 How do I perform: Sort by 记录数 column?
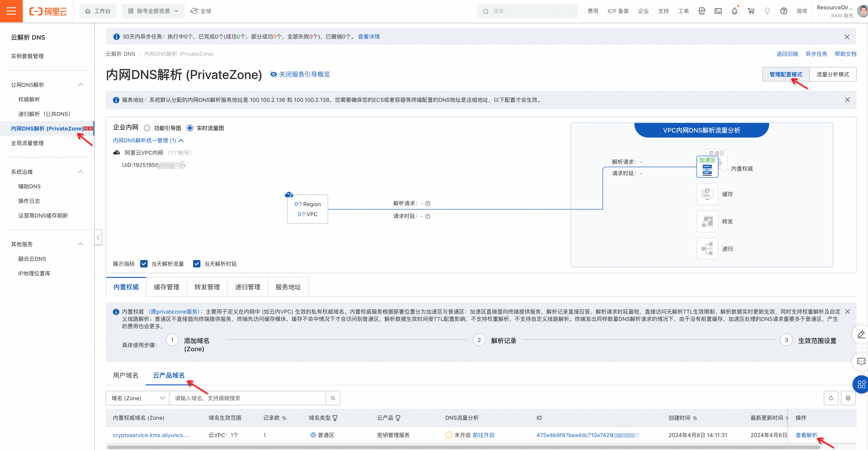[284, 418]
